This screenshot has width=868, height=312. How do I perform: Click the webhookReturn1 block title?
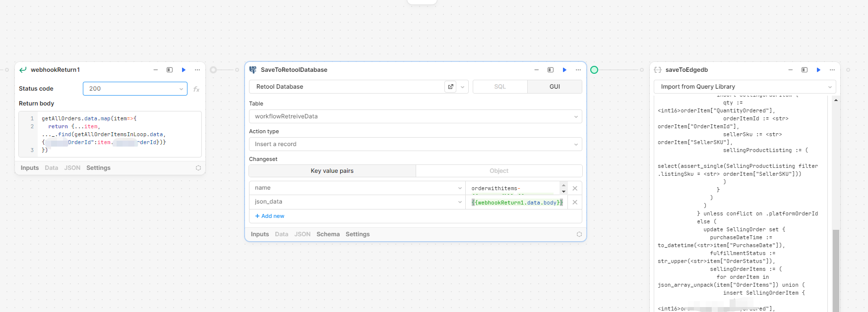(55, 70)
